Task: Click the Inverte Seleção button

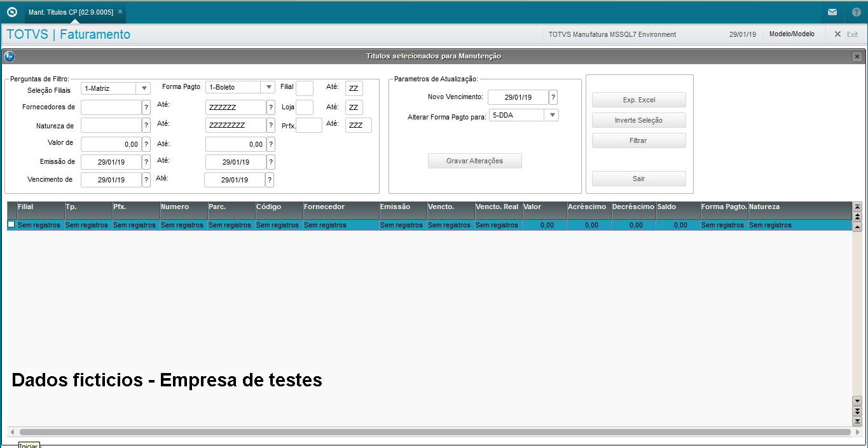Action: click(x=638, y=120)
